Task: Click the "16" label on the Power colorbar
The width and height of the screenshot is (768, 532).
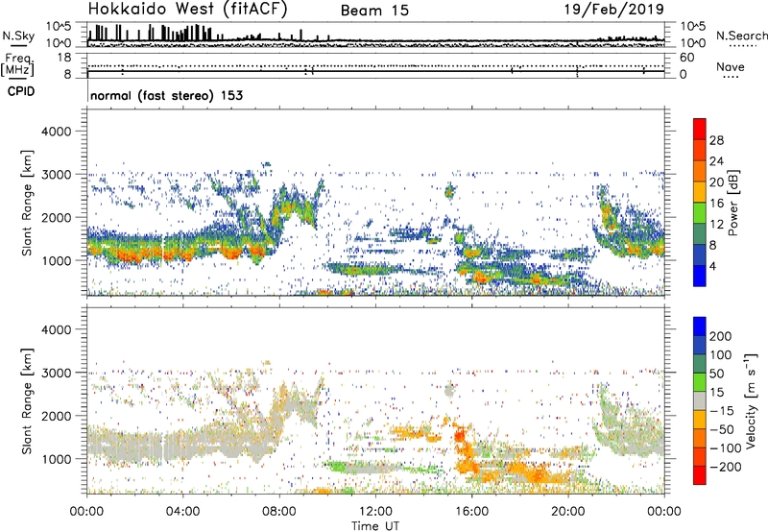Action: click(716, 203)
